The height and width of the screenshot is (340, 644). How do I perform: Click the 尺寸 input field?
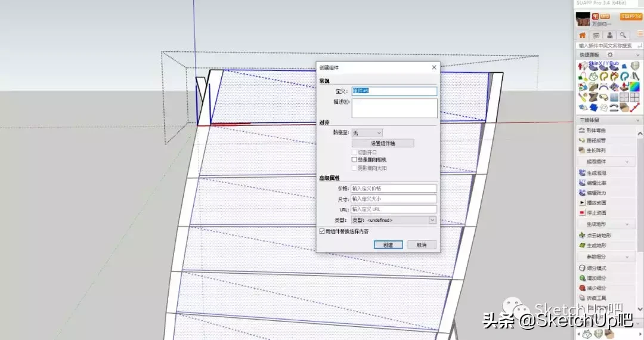[x=394, y=199]
